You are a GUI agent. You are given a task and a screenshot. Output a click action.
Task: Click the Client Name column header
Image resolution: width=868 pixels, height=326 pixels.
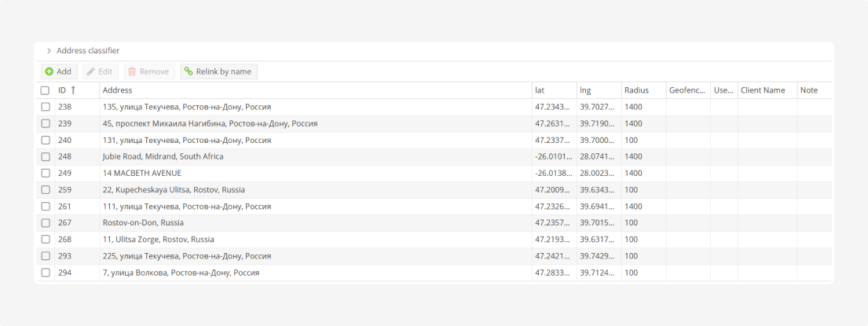coord(763,90)
